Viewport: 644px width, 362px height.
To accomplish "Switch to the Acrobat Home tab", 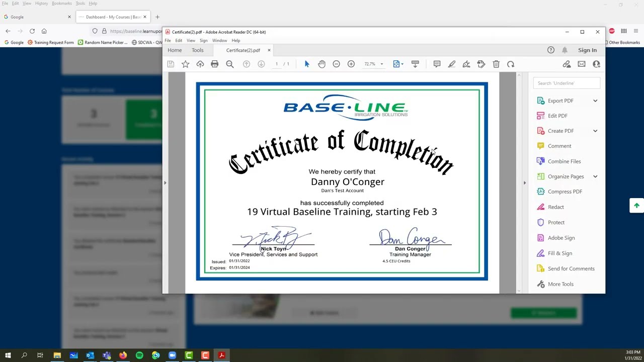I will click(x=175, y=50).
